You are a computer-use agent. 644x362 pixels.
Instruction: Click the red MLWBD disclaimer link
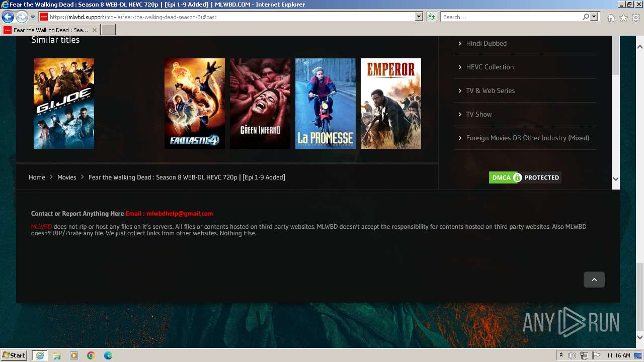click(x=41, y=227)
